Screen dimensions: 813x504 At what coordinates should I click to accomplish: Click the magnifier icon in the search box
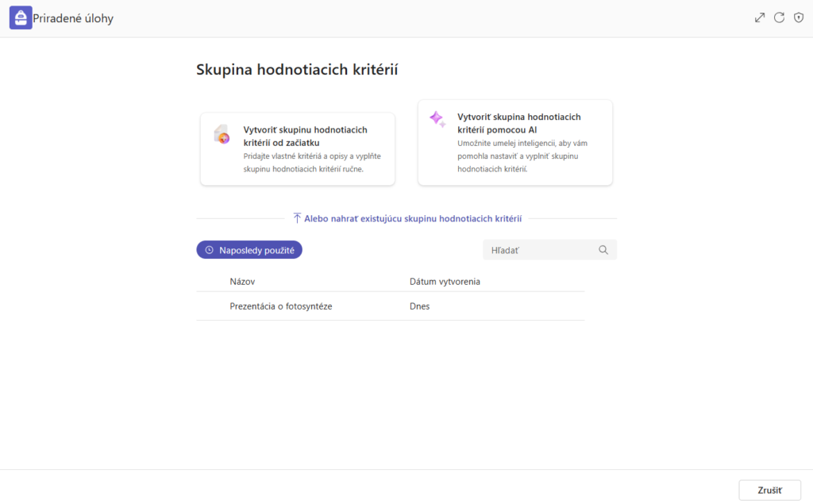(x=603, y=250)
